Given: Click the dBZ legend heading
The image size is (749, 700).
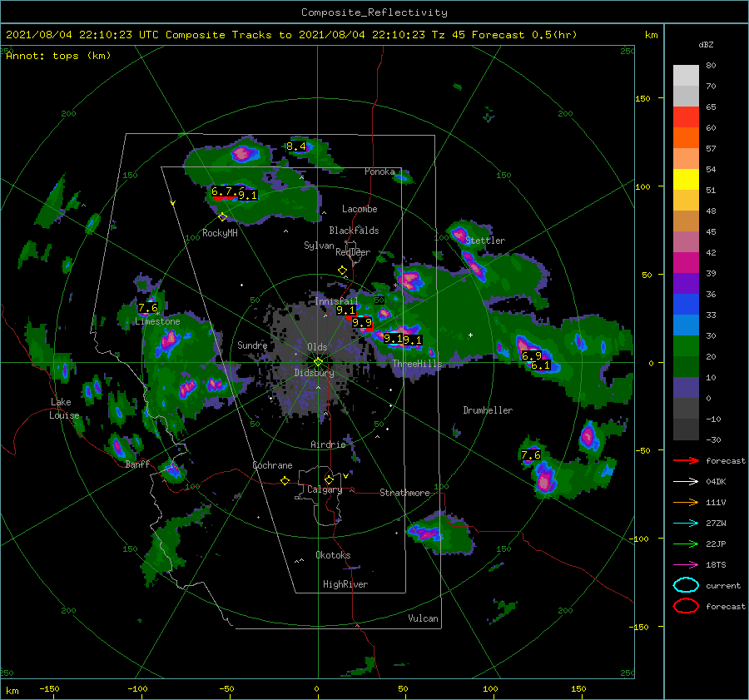Looking at the screenshot, I should click(x=706, y=44).
